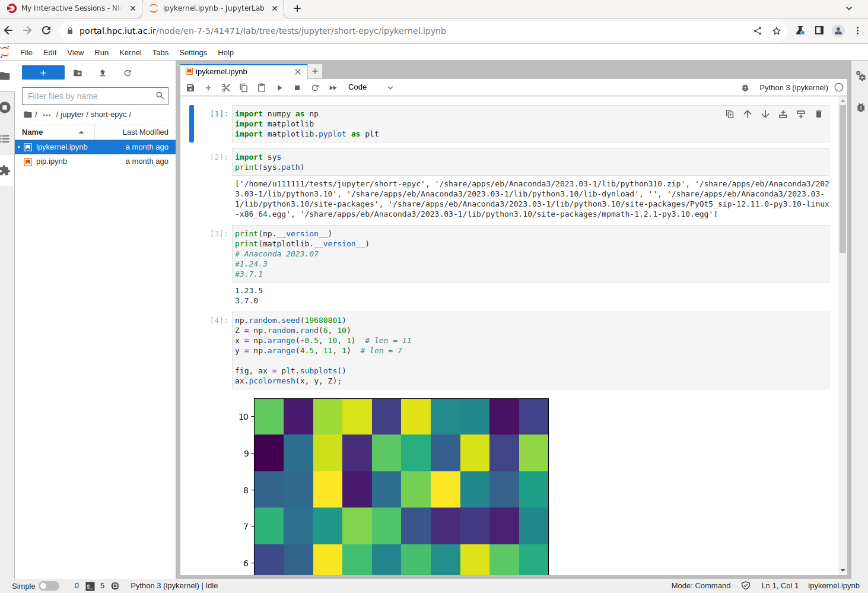Paste cell from clipboard

click(262, 88)
